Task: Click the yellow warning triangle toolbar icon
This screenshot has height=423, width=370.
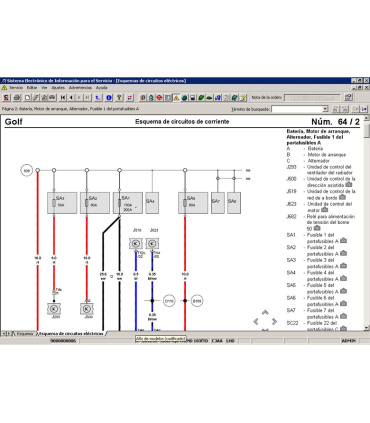Action: [176, 98]
